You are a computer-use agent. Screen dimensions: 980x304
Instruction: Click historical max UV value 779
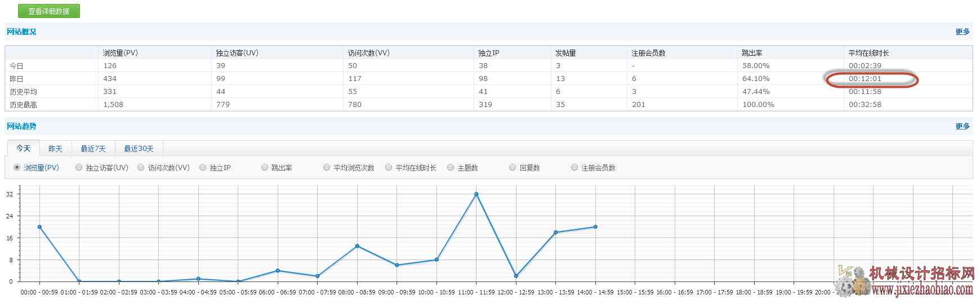point(223,105)
